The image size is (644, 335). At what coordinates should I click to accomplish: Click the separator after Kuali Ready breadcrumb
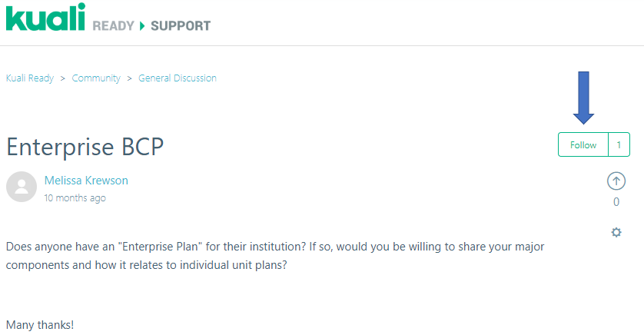tap(63, 78)
